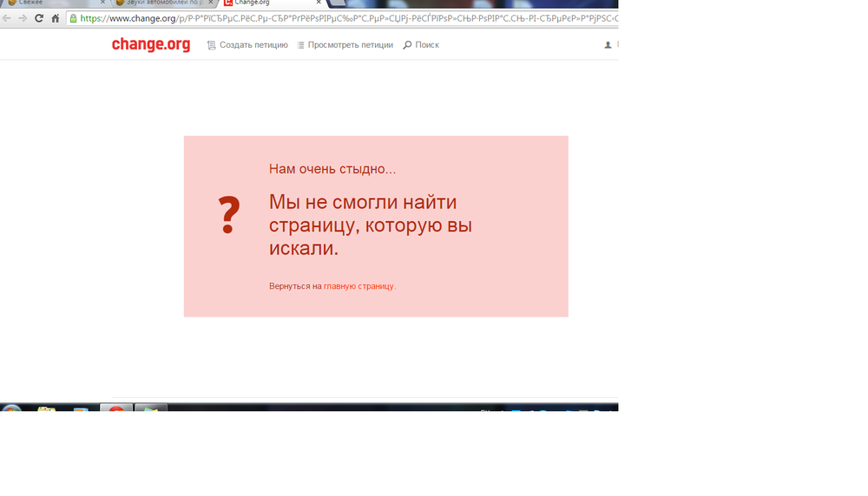This screenshot has width=868, height=496.
Task: Click the user profile icon in site header
Action: click(608, 45)
